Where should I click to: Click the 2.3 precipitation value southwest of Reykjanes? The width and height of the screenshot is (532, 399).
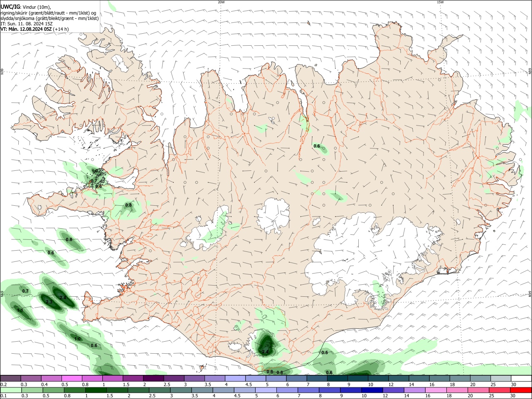click(x=49, y=302)
